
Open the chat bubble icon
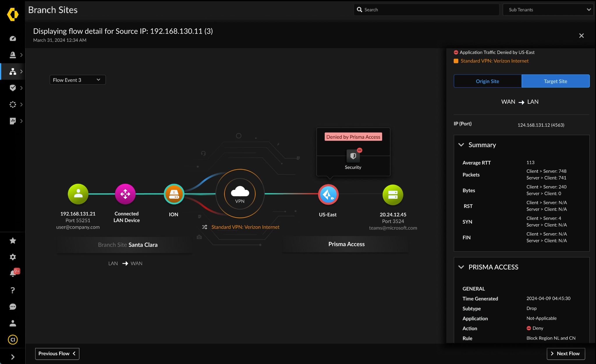click(x=13, y=307)
